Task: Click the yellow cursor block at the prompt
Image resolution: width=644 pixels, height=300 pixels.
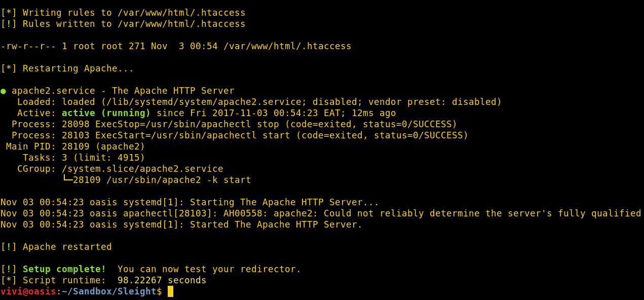Action: [170, 291]
